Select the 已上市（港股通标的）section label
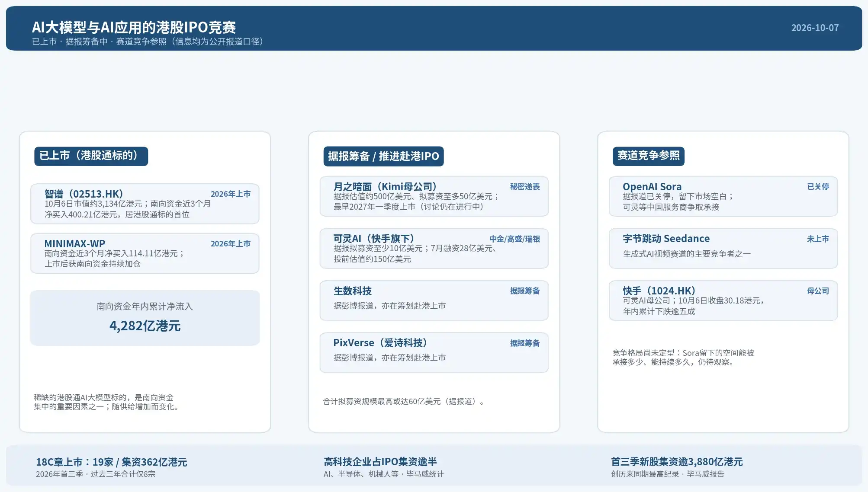Viewport: 868px width, 492px height. 91,156
